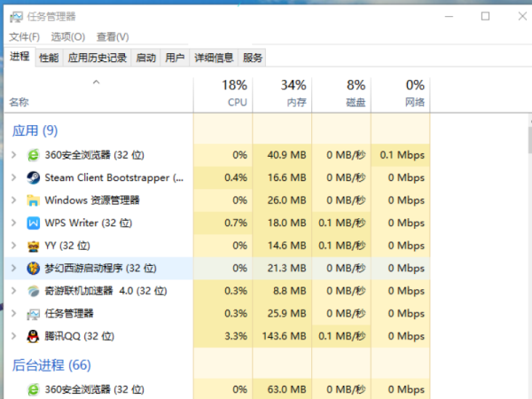Screen dimensions: 532x399
Task: Expand the 腾讯QQ row
Action: 13,336
